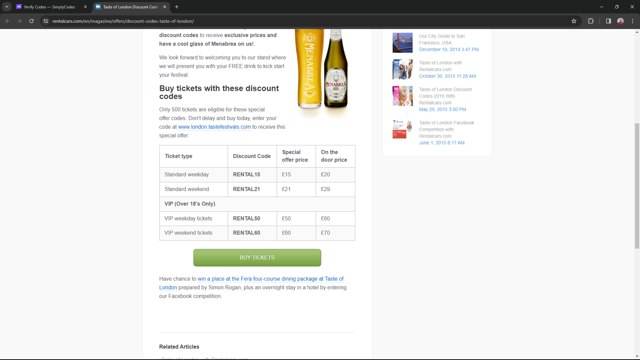Reload the current page
The image size is (640, 360).
(x=31, y=21)
